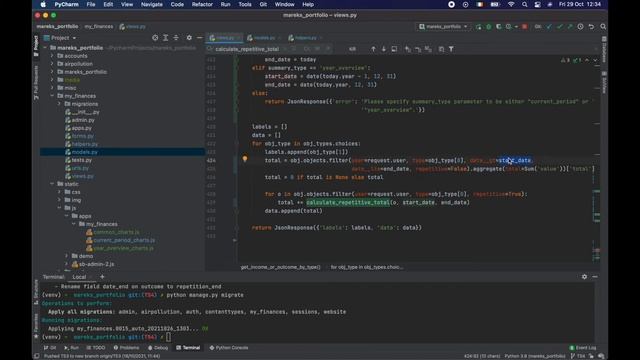
Task: Collapse the my_finances folder
Action: click(52, 96)
